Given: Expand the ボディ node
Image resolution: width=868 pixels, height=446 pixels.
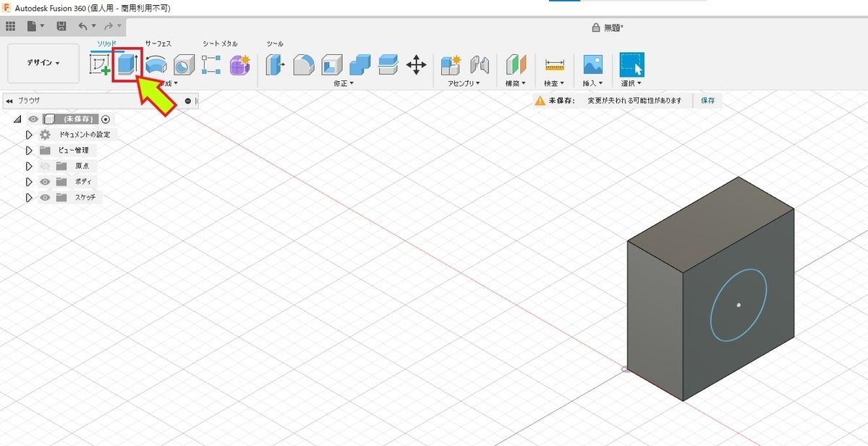Looking at the screenshot, I should 29,182.
